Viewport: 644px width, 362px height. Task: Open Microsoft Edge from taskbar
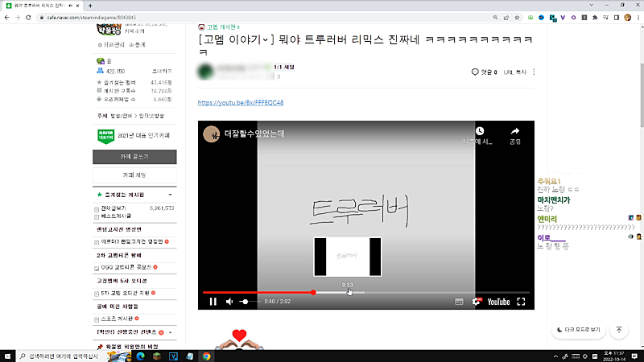[140, 356]
